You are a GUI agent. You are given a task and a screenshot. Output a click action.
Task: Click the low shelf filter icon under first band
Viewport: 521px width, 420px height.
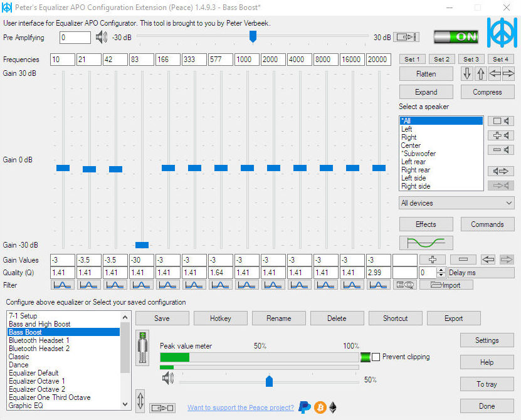point(62,285)
